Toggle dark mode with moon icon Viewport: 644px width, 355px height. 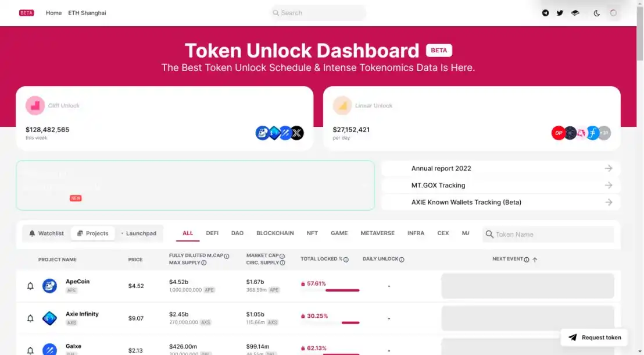pos(596,13)
